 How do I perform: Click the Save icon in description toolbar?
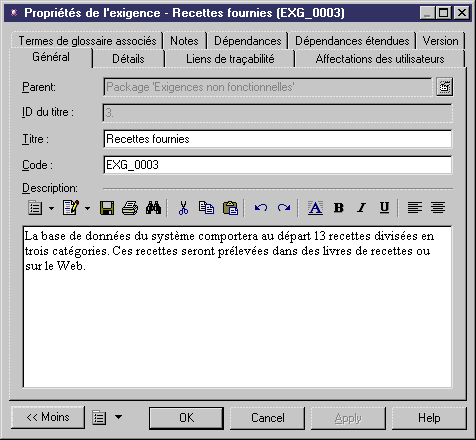click(x=107, y=208)
